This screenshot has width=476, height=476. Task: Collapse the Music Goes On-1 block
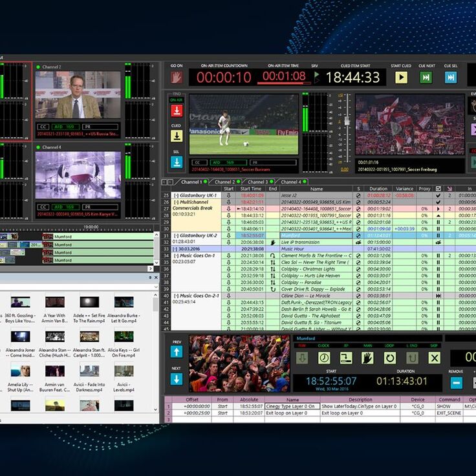click(176, 255)
